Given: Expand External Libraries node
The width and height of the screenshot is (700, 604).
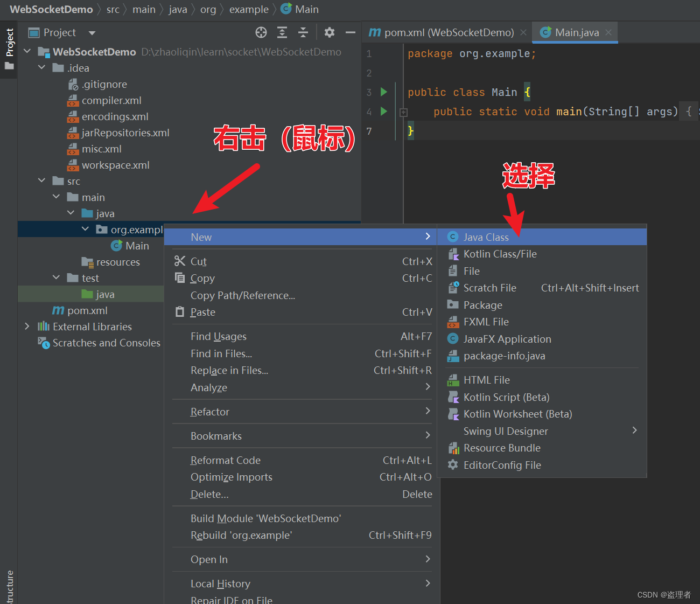Looking at the screenshot, I should click(27, 327).
